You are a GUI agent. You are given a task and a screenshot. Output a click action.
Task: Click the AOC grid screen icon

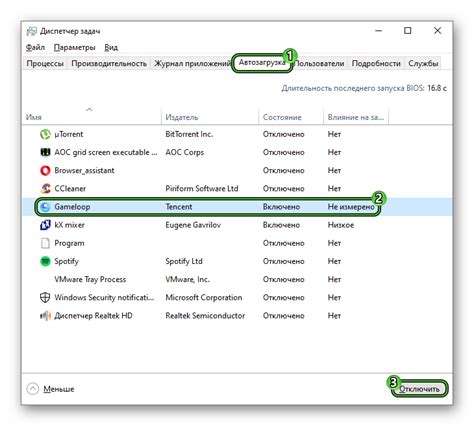(x=45, y=152)
